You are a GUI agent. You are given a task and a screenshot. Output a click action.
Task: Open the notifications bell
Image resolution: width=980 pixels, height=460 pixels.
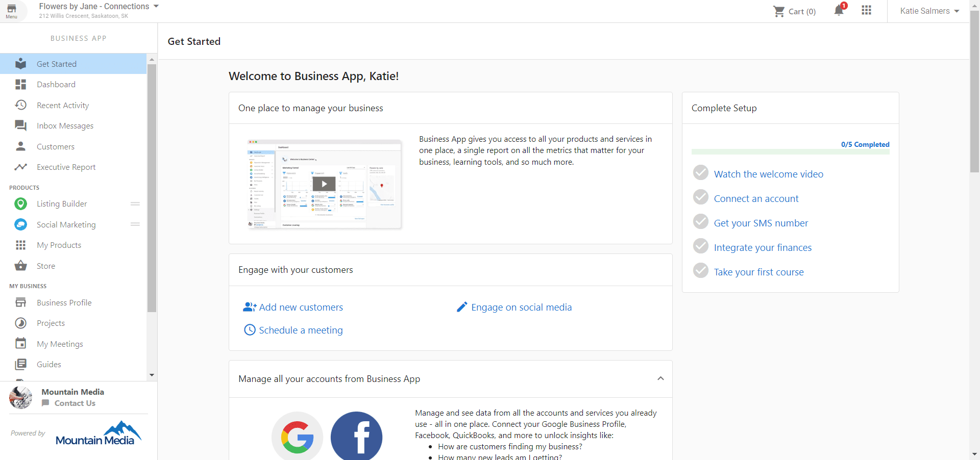[x=838, y=11]
